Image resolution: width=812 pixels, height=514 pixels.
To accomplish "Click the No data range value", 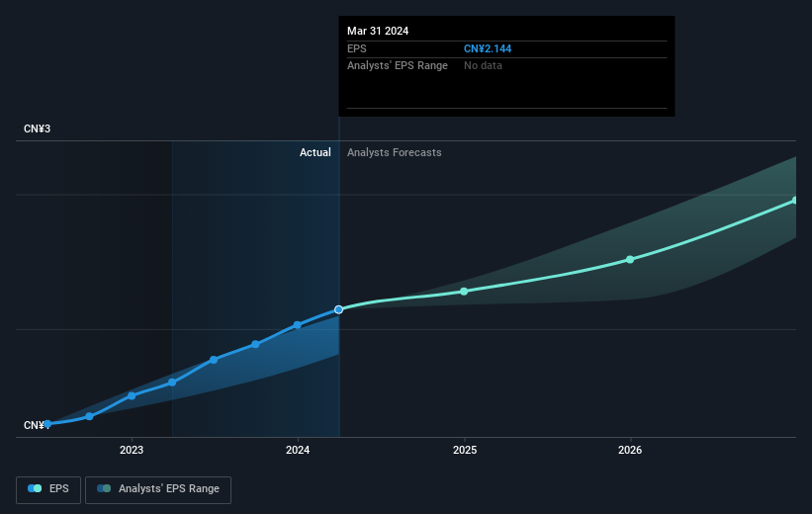I will coord(483,66).
